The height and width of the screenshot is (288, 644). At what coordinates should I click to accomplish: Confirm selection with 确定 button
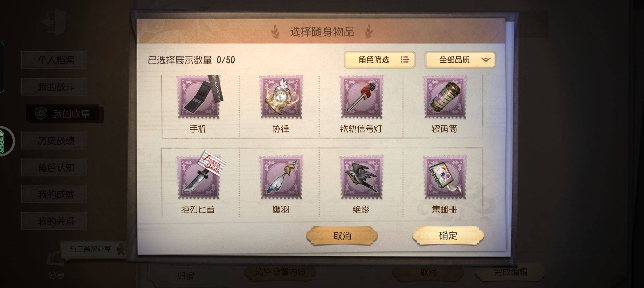click(x=448, y=235)
